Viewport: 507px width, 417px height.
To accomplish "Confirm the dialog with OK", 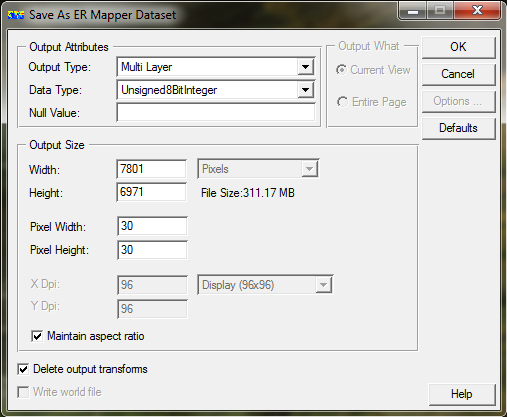I will (458, 47).
